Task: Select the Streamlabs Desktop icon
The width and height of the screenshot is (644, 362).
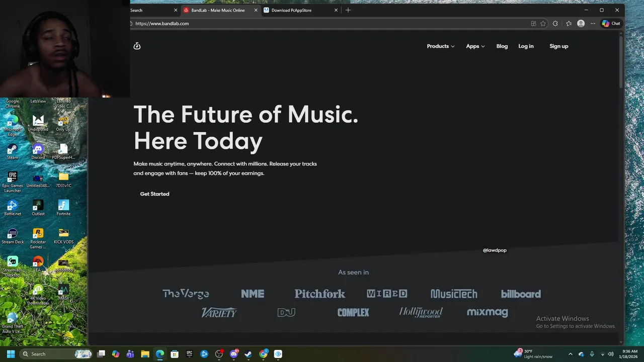Action: [x=13, y=266]
